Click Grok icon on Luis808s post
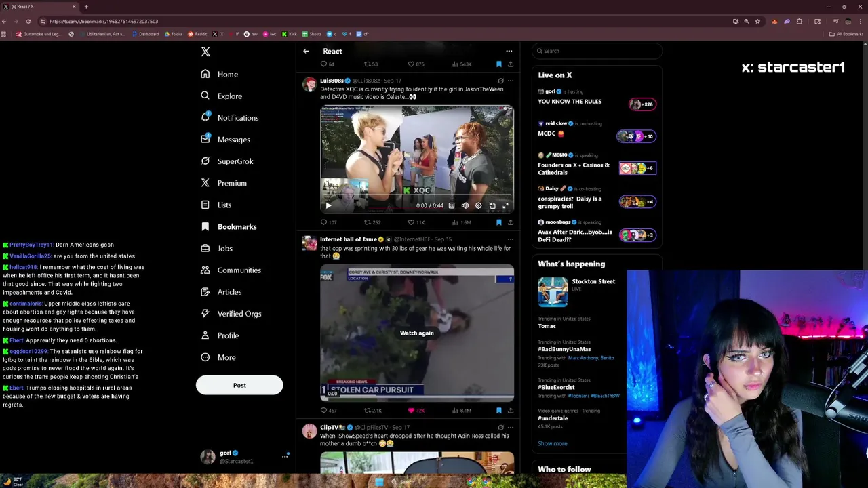The width and height of the screenshot is (868, 488). (x=500, y=81)
